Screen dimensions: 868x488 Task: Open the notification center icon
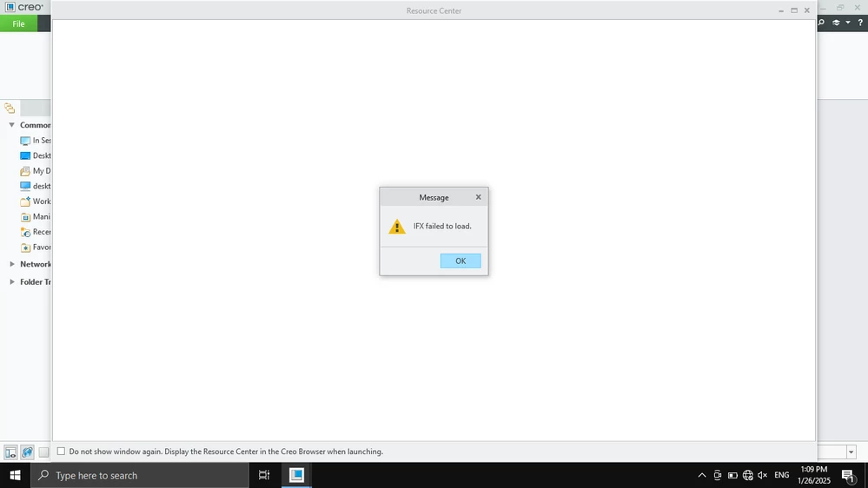848,475
